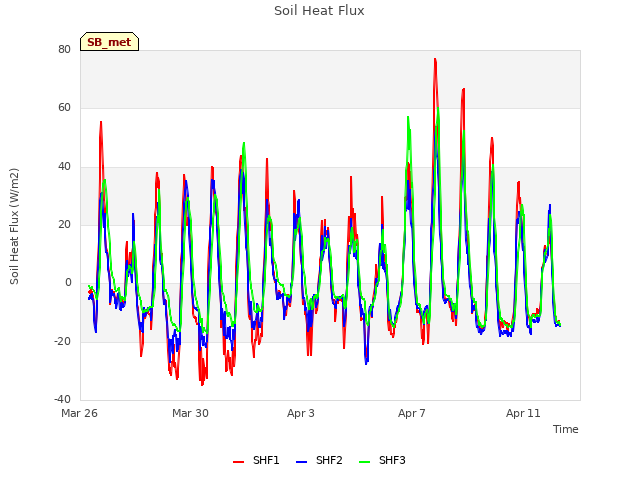Click the green SHF3 peak just before Apr 7
Screen dimensions: 640x480
click(408, 118)
